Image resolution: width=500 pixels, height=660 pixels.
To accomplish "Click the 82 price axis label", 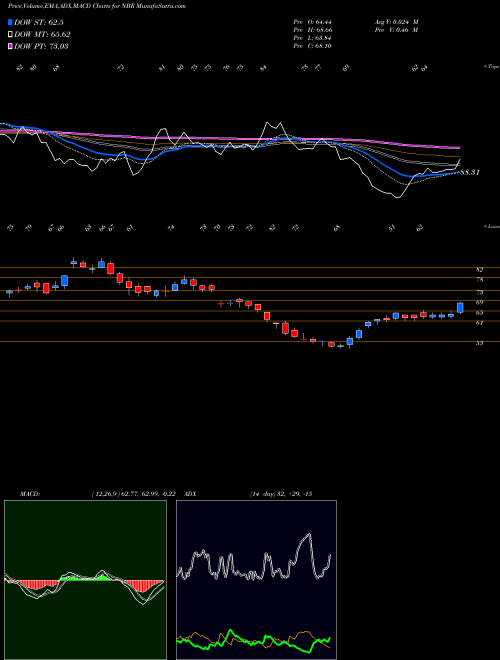I will pos(479,269).
